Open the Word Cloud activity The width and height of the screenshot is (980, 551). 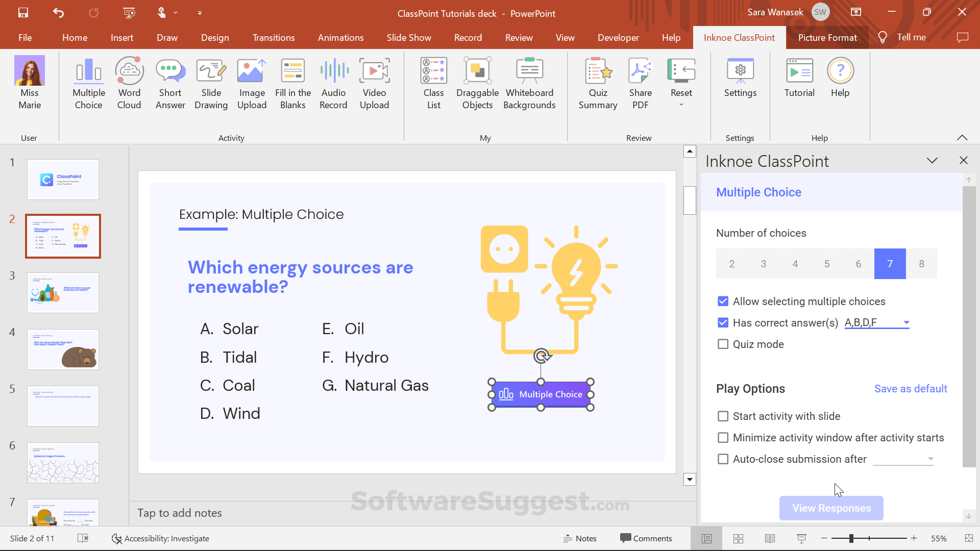pos(129,82)
